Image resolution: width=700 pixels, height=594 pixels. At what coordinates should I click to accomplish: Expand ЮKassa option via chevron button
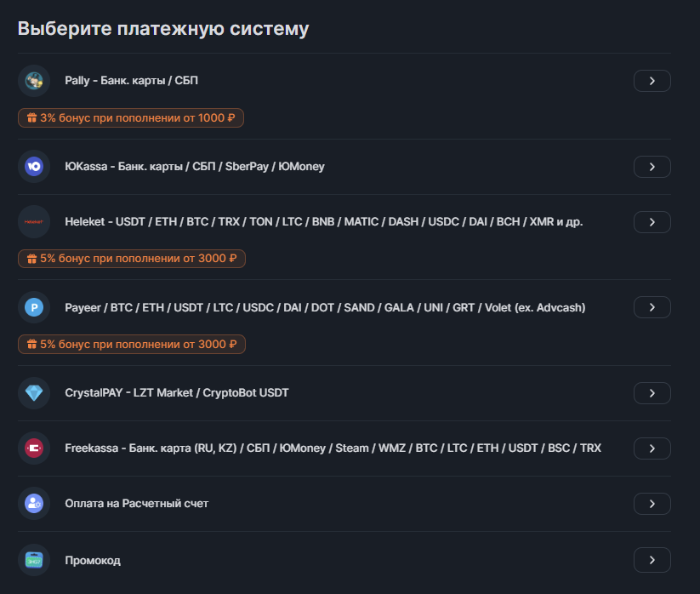tap(652, 167)
